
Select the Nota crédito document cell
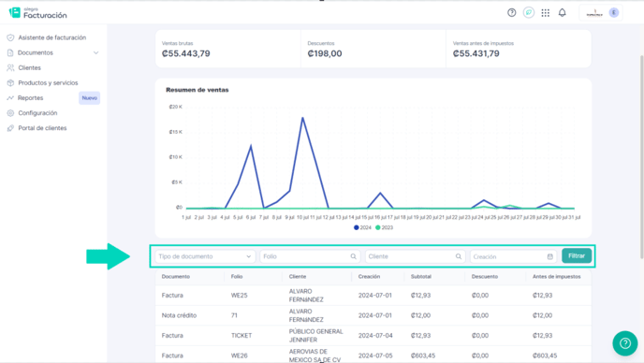pyautogui.click(x=179, y=315)
